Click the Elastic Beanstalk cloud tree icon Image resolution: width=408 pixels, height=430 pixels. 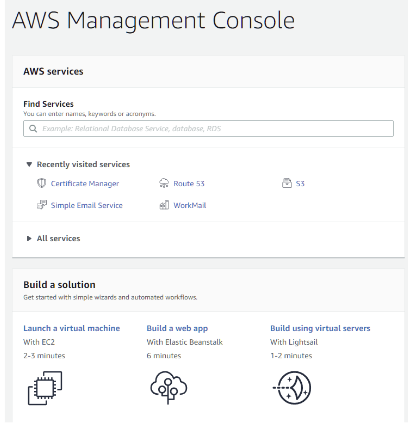[x=169, y=387]
